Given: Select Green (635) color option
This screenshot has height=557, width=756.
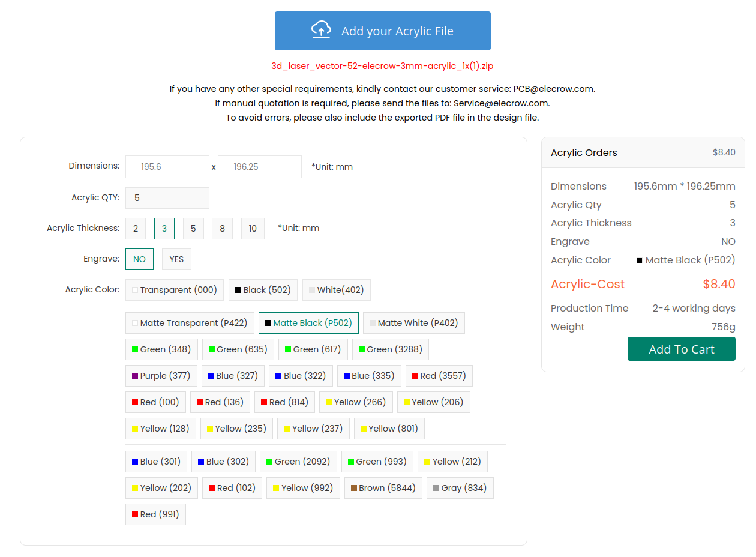Looking at the screenshot, I should pyautogui.click(x=238, y=349).
